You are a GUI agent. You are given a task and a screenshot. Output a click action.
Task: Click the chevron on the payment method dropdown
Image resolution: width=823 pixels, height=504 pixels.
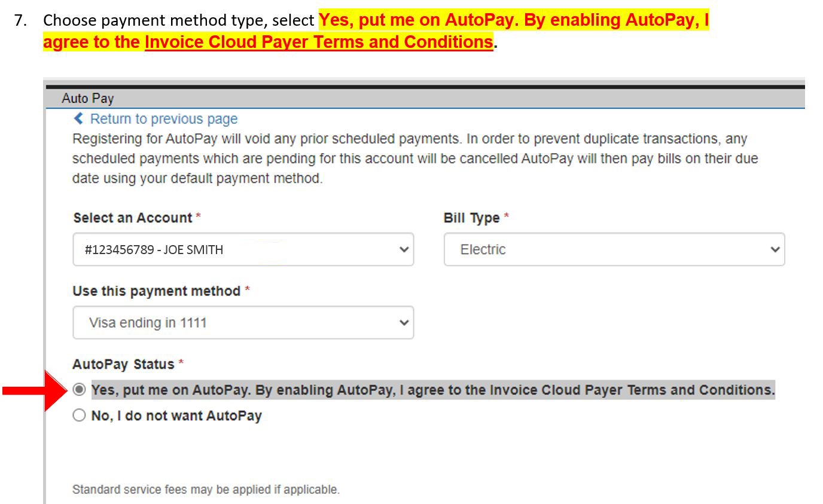click(406, 322)
